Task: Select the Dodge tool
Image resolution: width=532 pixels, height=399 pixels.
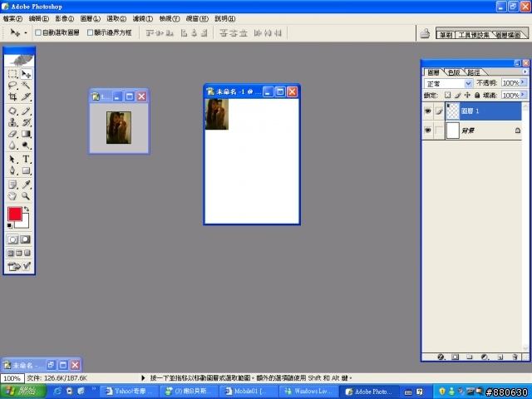Action: [26, 145]
